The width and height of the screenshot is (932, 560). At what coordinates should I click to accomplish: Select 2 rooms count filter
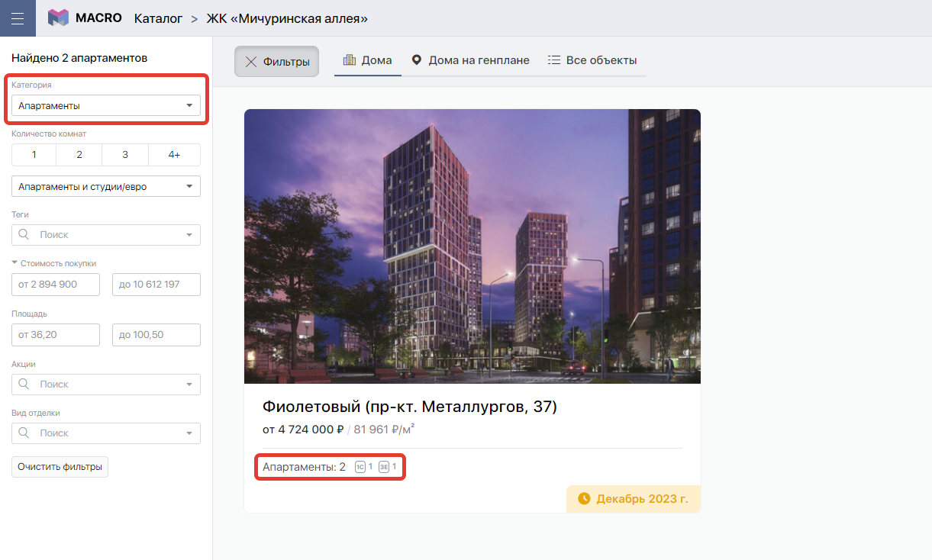tap(79, 155)
